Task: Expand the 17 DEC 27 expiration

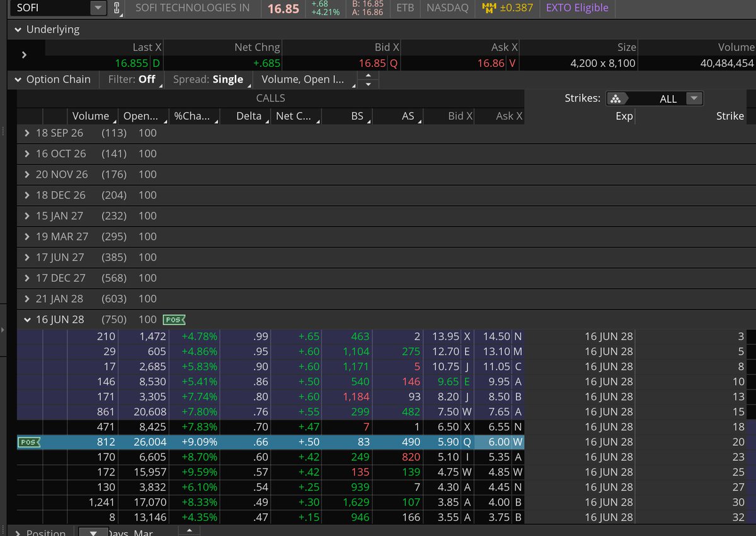Action: pyautogui.click(x=26, y=278)
